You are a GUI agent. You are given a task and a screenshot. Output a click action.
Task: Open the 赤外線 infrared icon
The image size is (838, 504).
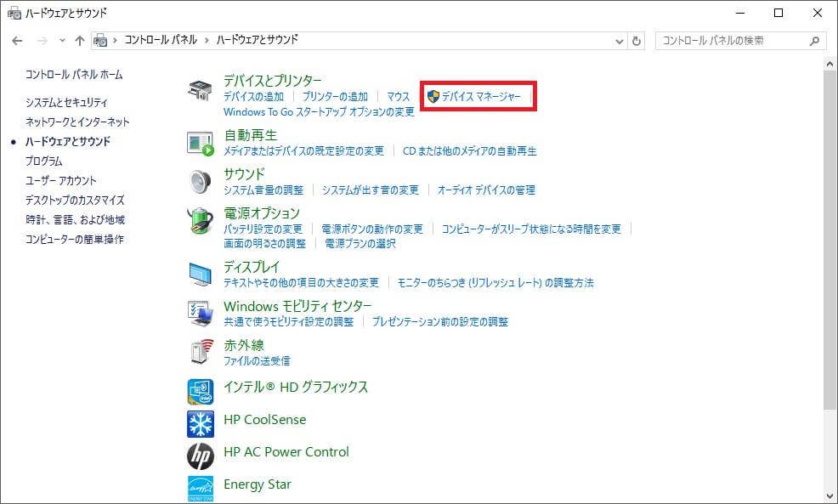201,351
